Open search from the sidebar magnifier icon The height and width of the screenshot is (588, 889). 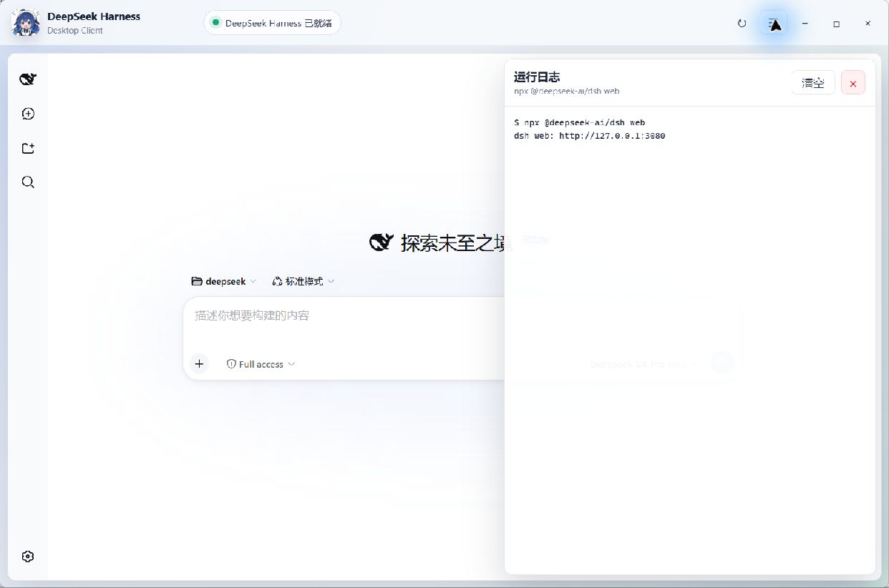pos(28,182)
